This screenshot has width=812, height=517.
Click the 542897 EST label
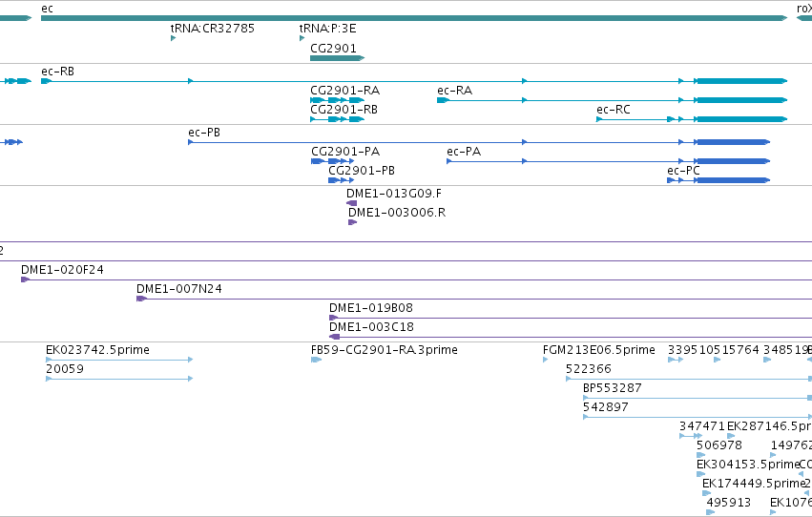(x=605, y=407)
